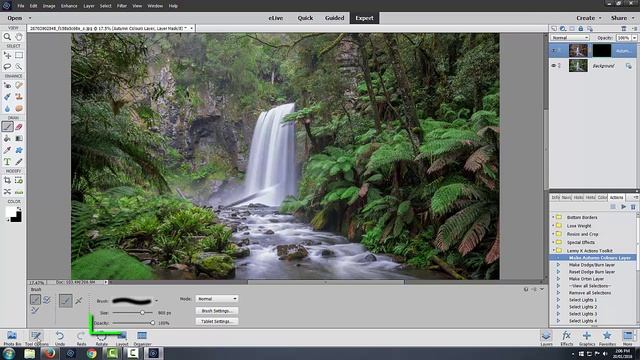640x360 pixels.
Task: Open the brush preset picker dropdown
Action: (x=156, y=301)
